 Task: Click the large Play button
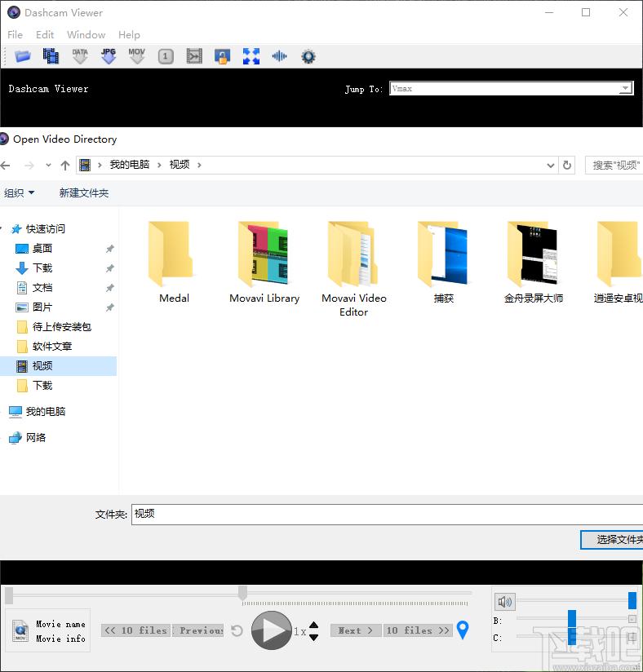click(x=272, y=630)
